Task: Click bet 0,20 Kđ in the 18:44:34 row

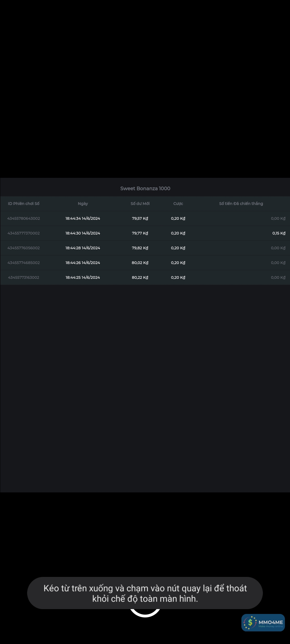Action: 178,218
